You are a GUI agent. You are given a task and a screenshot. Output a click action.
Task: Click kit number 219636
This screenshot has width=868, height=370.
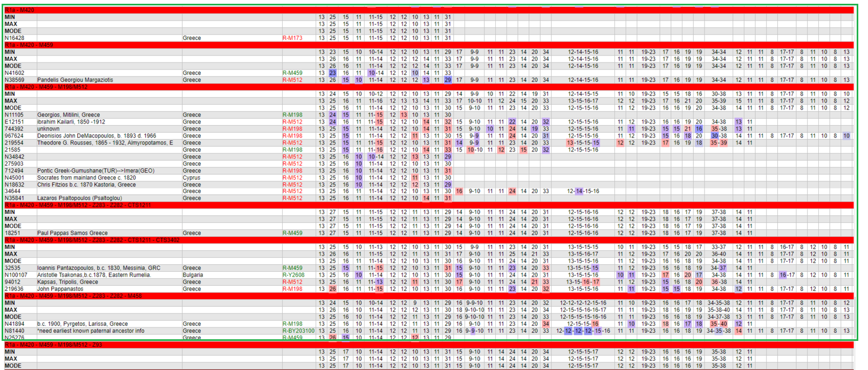click(14, 289)
